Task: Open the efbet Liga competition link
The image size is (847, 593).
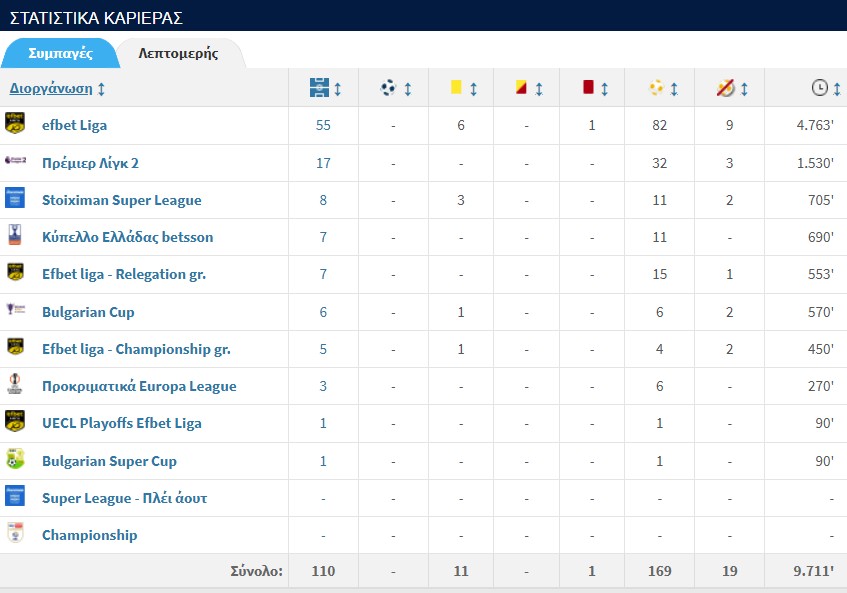Action: (74, 125)
